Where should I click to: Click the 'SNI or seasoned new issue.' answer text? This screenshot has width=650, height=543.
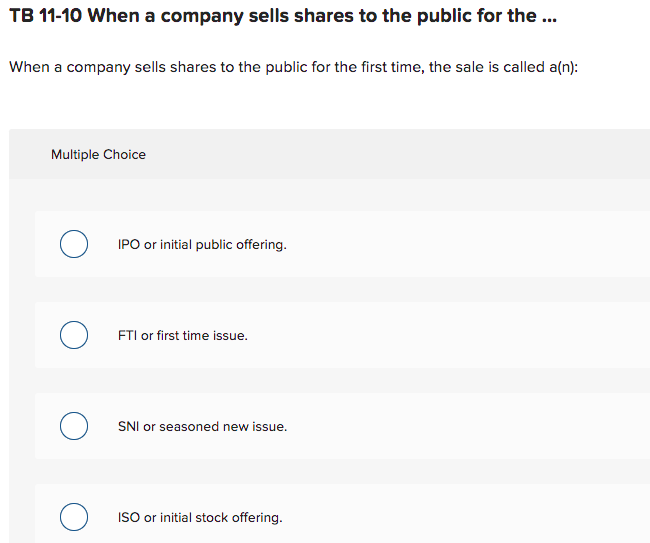coord(202,426)
